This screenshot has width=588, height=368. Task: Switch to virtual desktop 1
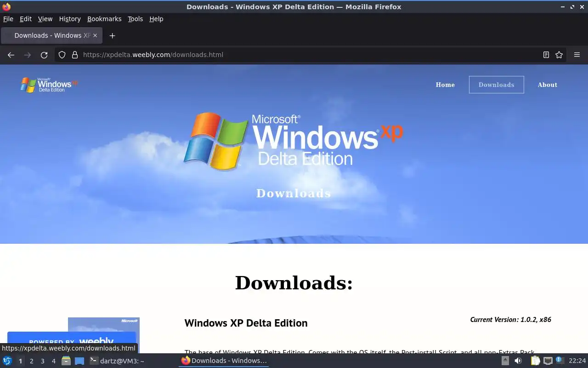point(20,361)
